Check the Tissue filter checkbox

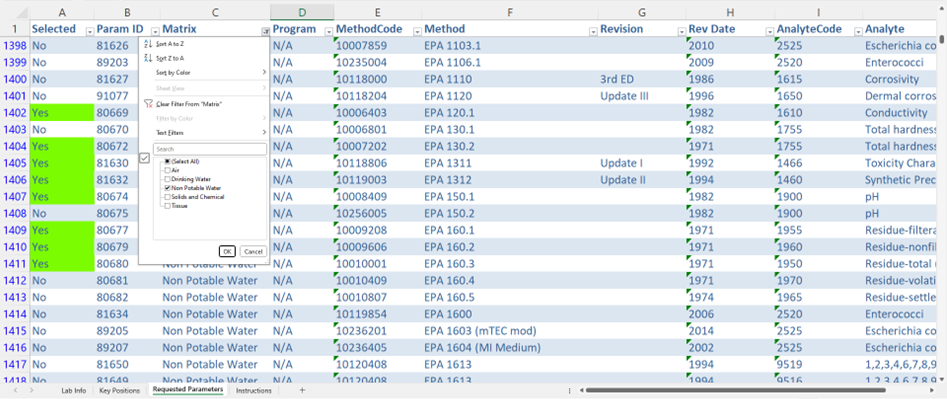coord(167,206)
